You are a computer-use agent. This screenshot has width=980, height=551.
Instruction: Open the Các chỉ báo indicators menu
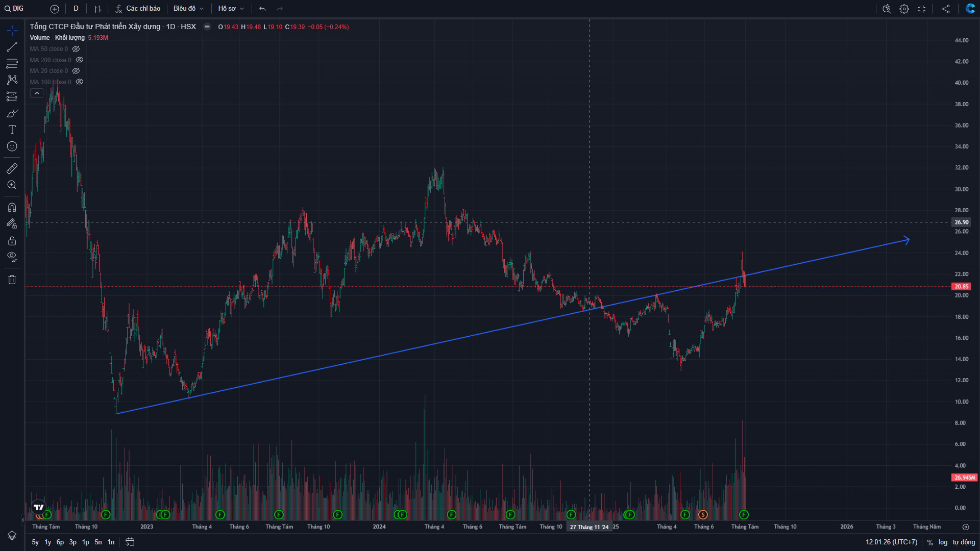tap(138, 9)
